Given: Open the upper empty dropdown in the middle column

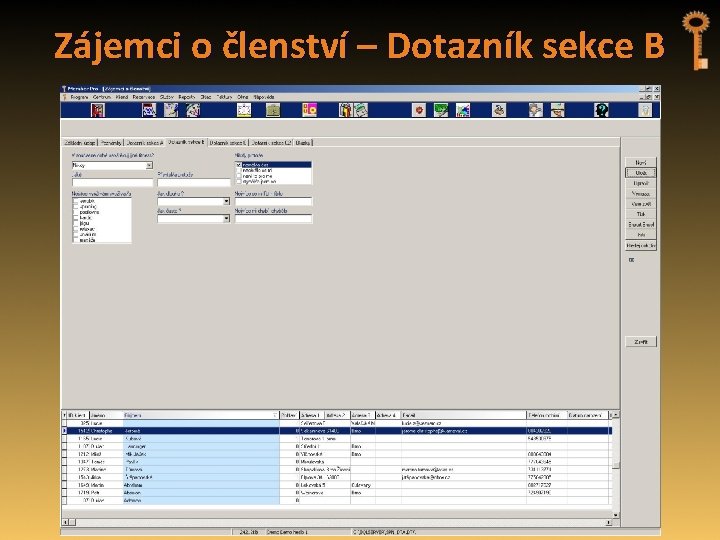Looking at the screenshot, I should [226, 202].
